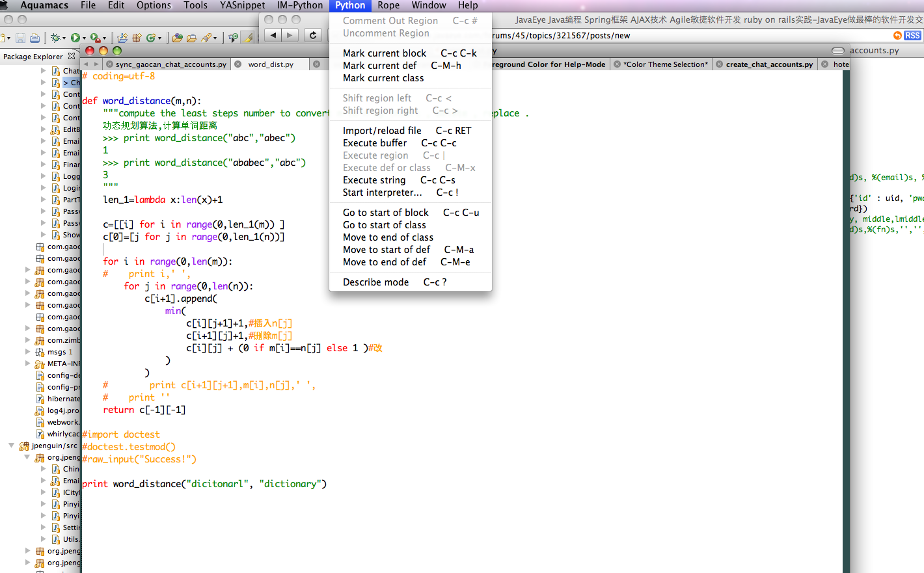Choose Go to start of class

click(411, 225)
